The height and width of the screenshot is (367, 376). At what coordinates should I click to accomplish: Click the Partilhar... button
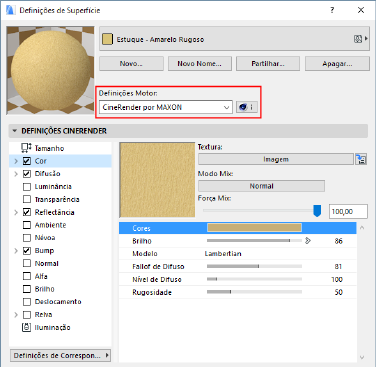click(268, 64)
